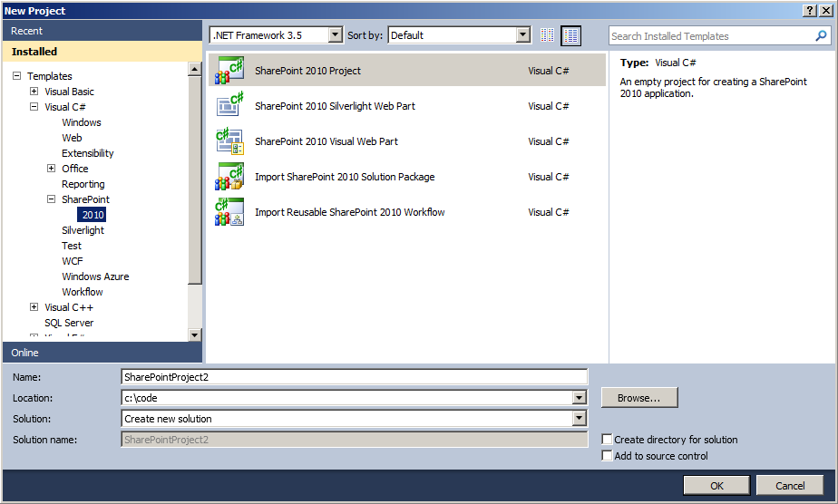838x504 pixels.
Task: Open the .NET Framework version dropdown
Action: pyautogui.click(x=335, y=35)
